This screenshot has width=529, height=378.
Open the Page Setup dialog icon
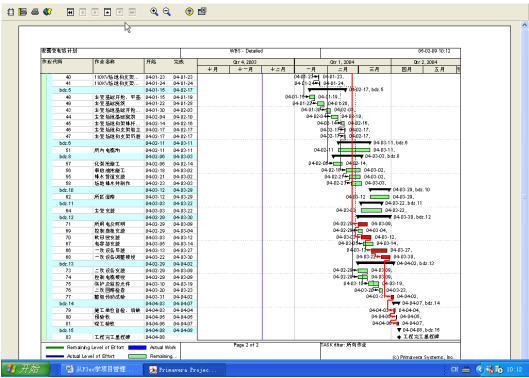pos(11,12)
